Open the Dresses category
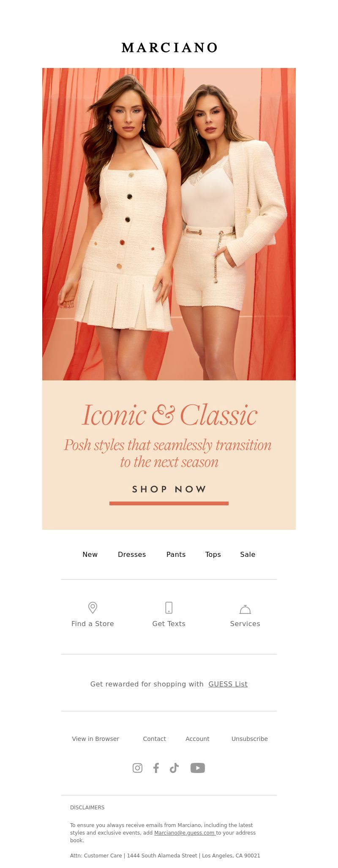338x868 pixels. tap(132, 554)
